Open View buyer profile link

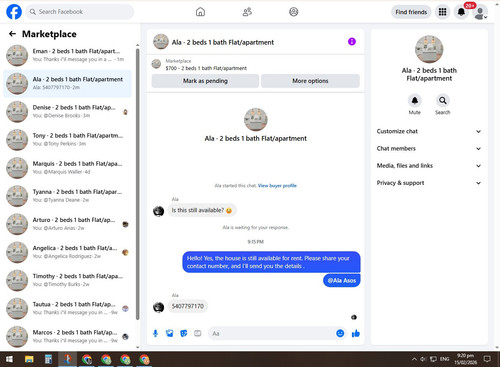[x=277, y=186]
